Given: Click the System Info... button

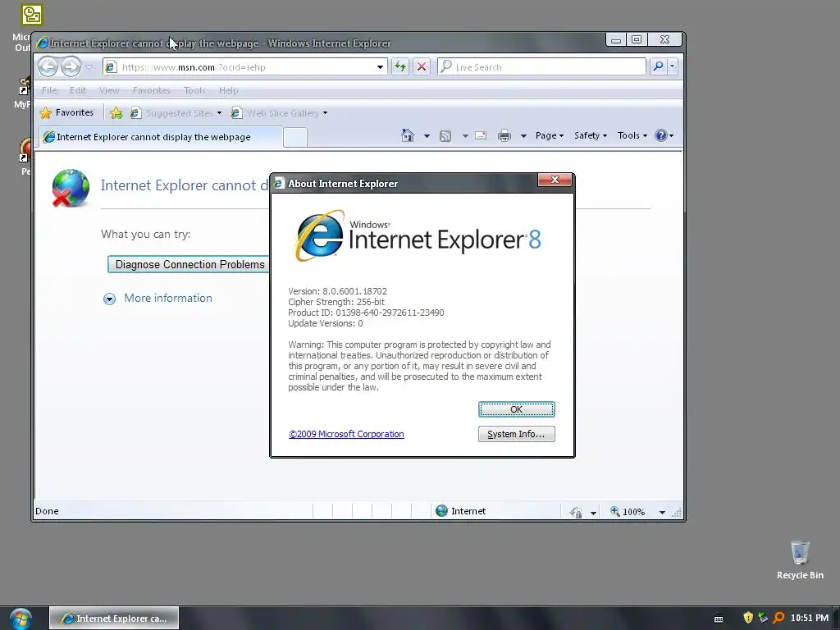Looking at the screenshot, I should coord(517,434).
